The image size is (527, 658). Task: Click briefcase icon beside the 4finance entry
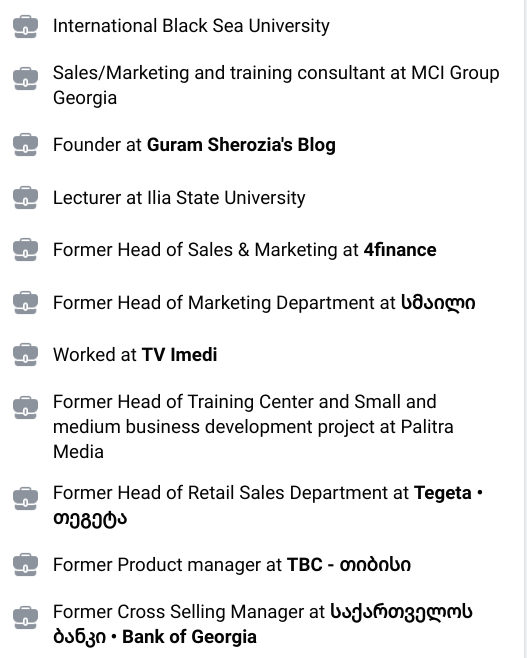point(26,250)
